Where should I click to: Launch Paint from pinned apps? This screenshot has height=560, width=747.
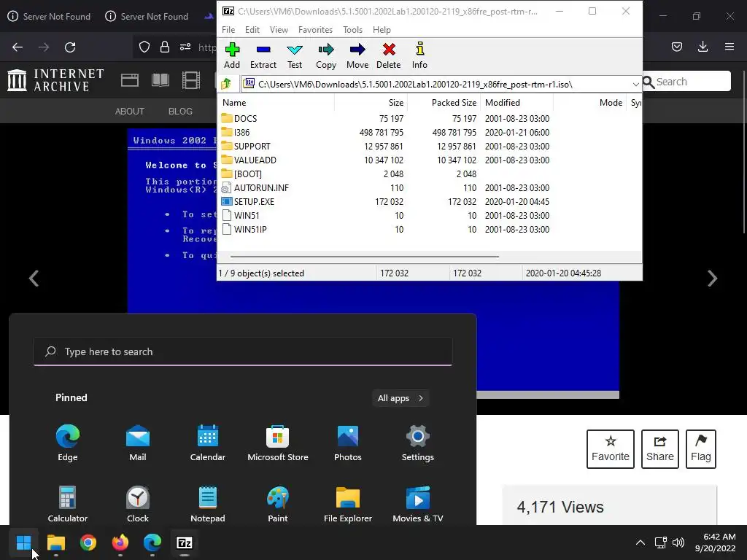278,504
